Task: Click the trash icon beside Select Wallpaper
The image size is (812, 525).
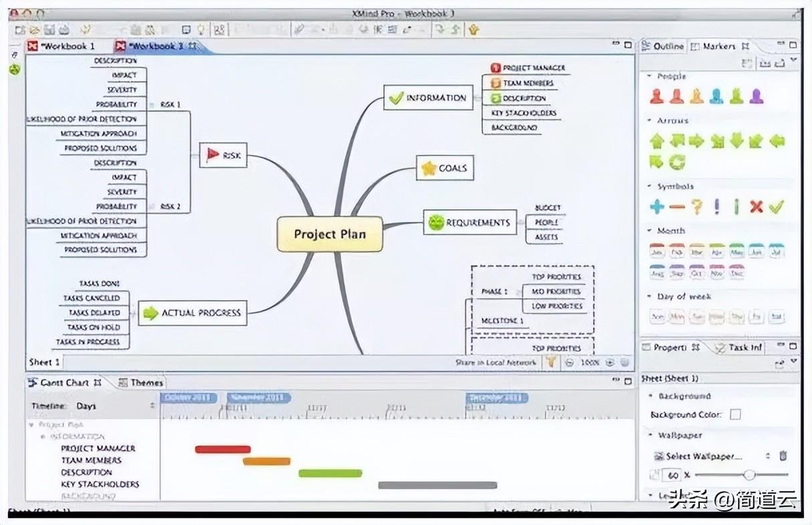Action: coord(783,456)
